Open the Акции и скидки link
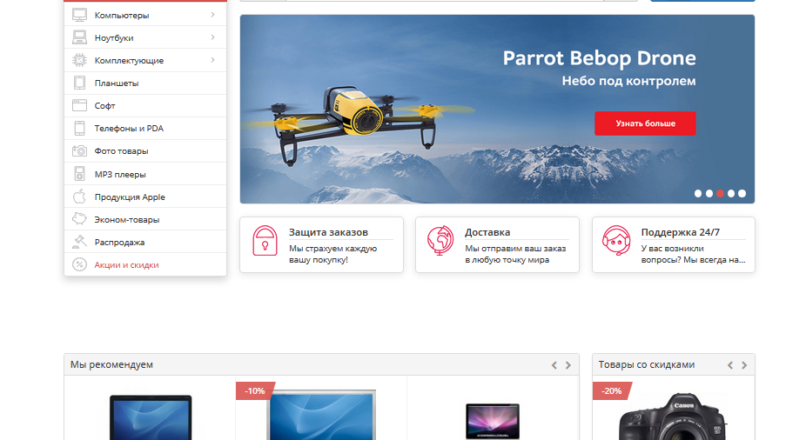Viewport: 806px width, 440px height. coord(126,265)
